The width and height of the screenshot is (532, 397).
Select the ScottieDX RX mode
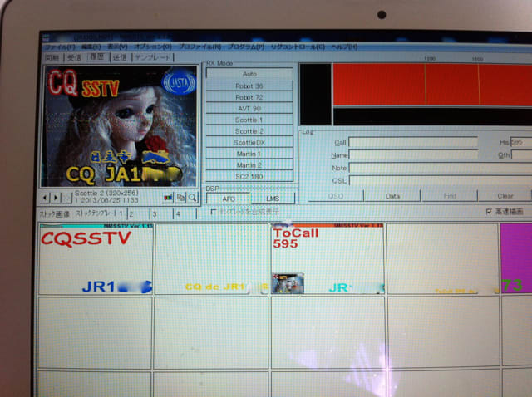249,142
